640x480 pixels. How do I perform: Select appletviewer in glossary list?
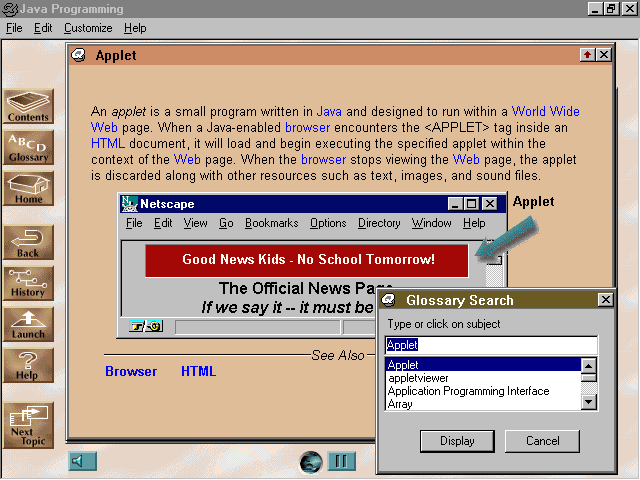pyautogui.click(x=483, y=378)
